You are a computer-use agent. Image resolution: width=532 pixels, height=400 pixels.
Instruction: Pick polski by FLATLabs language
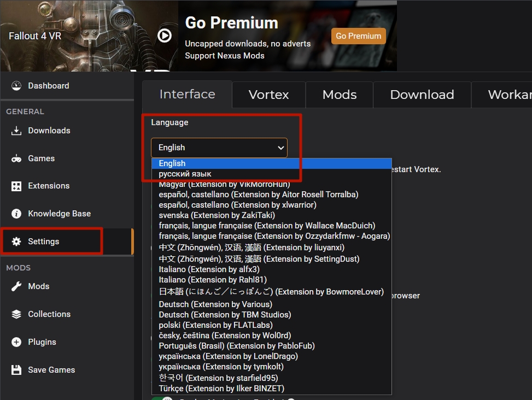coord(271,325)
